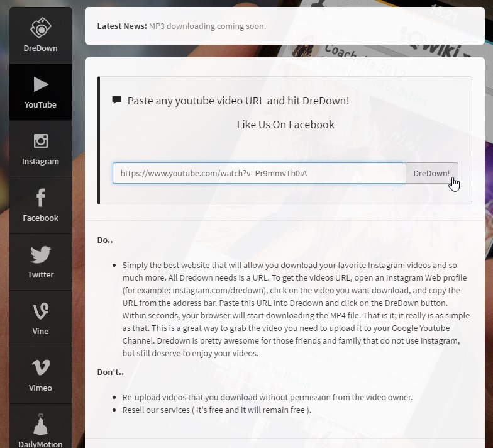Open the Instagram camera icon in sidebar

(x=40, y=141)
